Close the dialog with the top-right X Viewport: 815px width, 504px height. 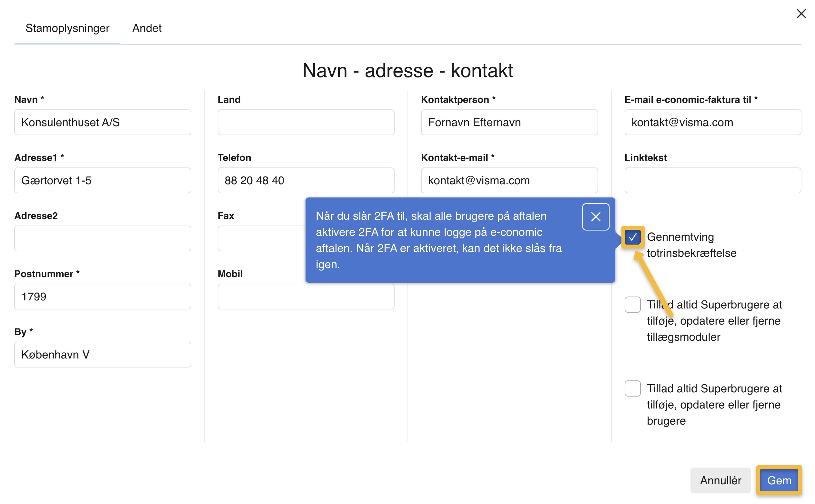pyautogui.click(x=801, y=14)
